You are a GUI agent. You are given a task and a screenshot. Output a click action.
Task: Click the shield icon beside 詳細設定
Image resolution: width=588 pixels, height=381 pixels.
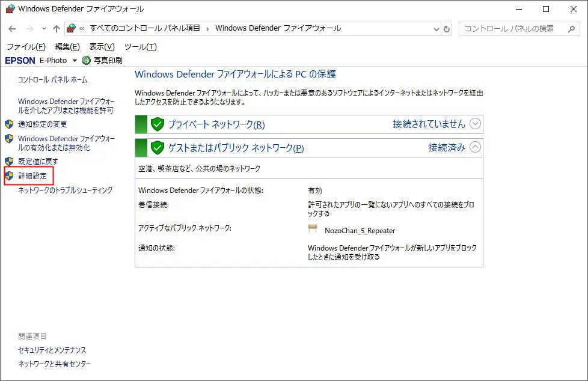pos(9,176)
